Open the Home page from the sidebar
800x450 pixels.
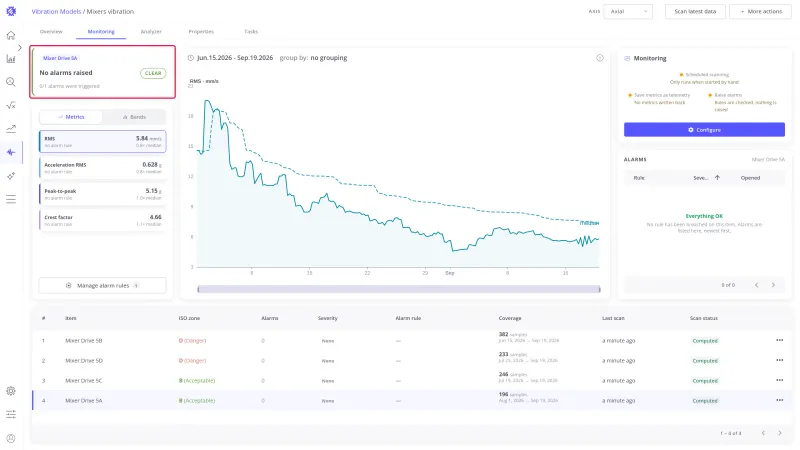11,35
